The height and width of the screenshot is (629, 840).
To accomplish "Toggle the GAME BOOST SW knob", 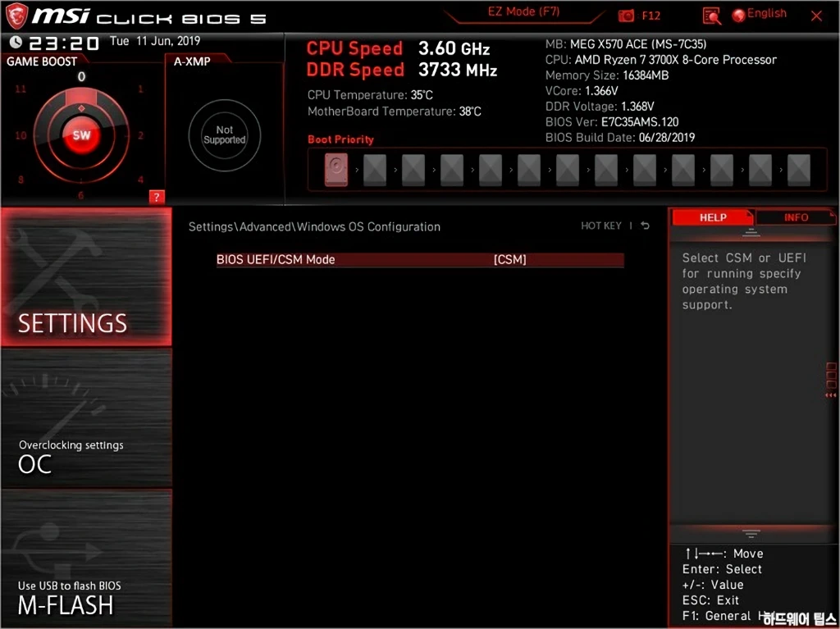I will 81,135.
